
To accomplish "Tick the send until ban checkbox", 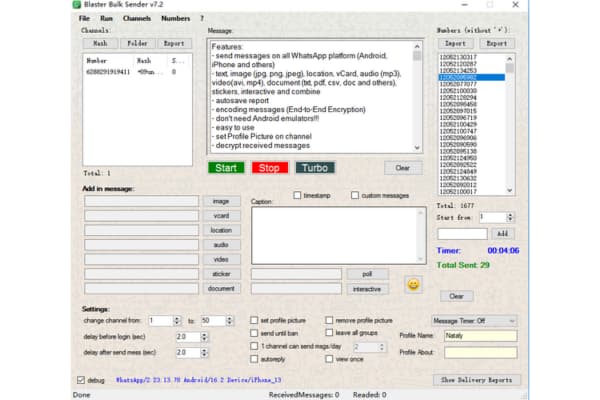I will 255,332.
